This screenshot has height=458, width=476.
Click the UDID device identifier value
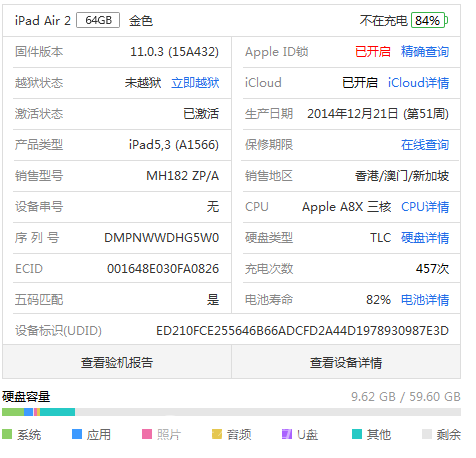coord(302,331)
